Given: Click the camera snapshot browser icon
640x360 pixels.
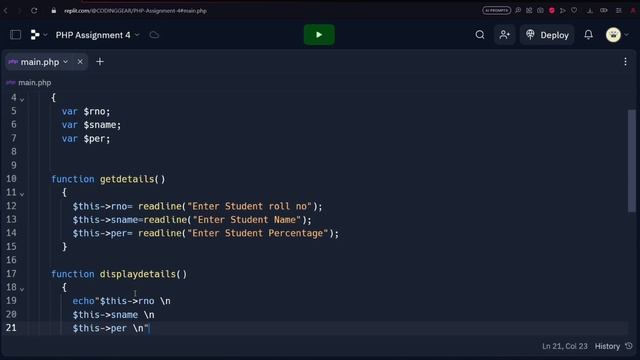Looking at the screenshot, I should point(540,10).
